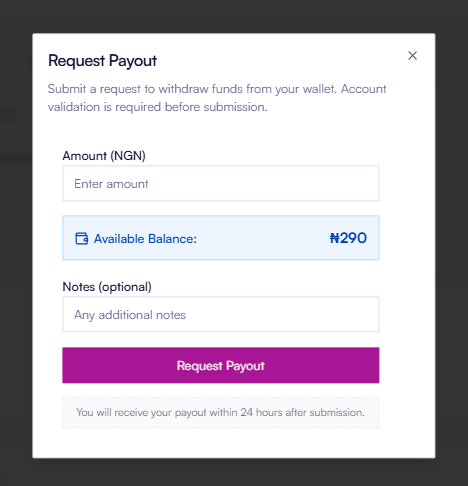
Task: Click the 'Submit a request to withdraw funds' line
Action: 217,89
